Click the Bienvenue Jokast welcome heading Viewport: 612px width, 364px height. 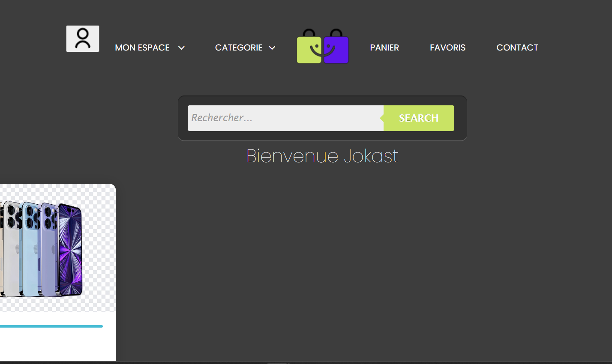pyautogui.click(x=322, y=156)
